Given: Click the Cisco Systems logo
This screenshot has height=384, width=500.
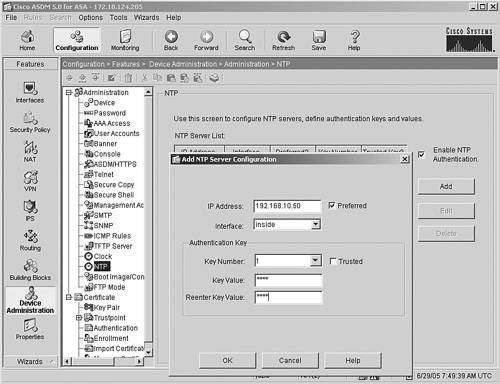Looking at the screenshot, I should click(469, 39).
